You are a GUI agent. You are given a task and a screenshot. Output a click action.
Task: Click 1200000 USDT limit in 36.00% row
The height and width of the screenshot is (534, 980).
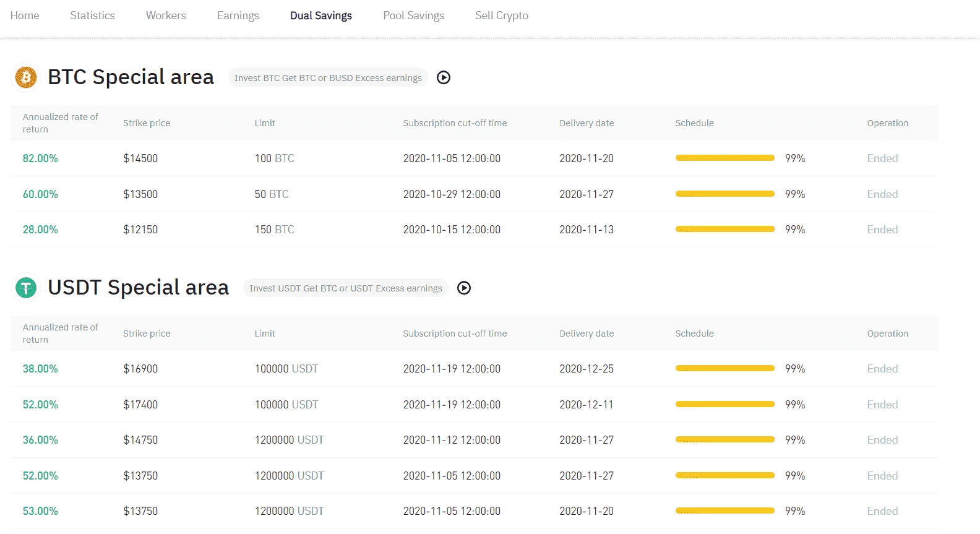(290, 440)
